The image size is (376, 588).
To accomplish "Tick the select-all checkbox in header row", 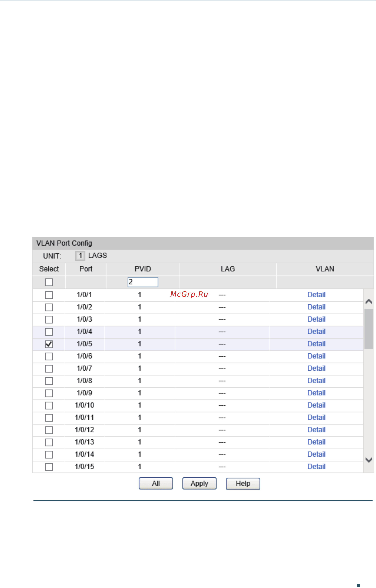I will click(49, 282).
